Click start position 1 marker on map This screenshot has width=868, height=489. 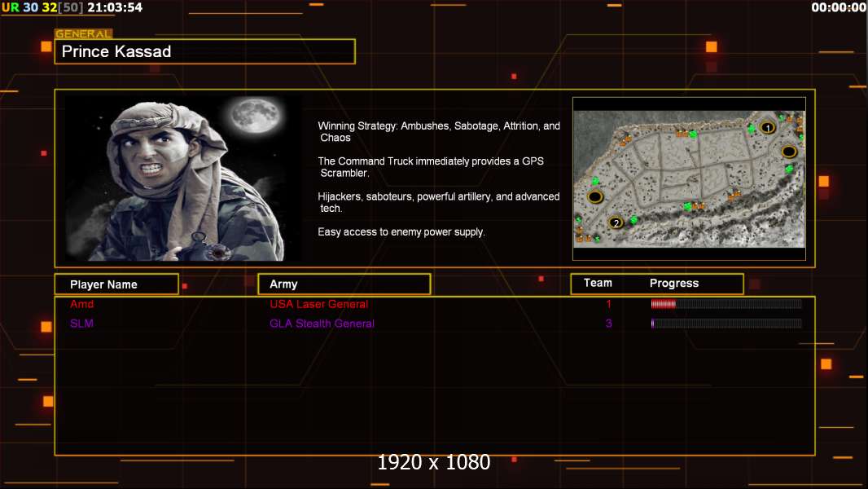click(x=767, y=128)
